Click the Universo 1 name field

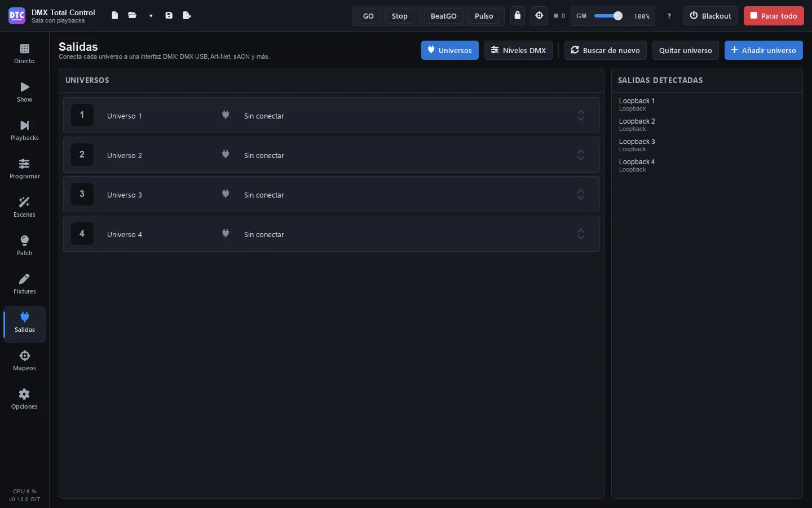click(158, 116)
